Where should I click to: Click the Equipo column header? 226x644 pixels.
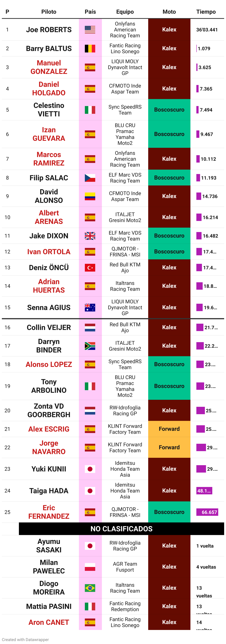click(x=125, y=12)
